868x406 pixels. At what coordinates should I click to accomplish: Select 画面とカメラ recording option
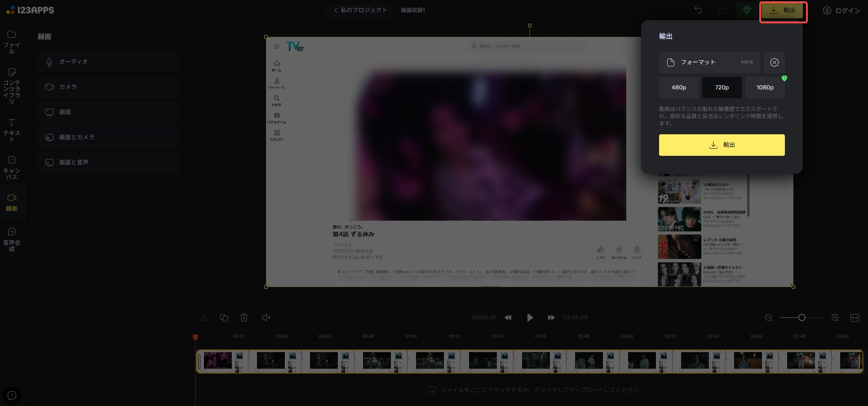point(108,137)
